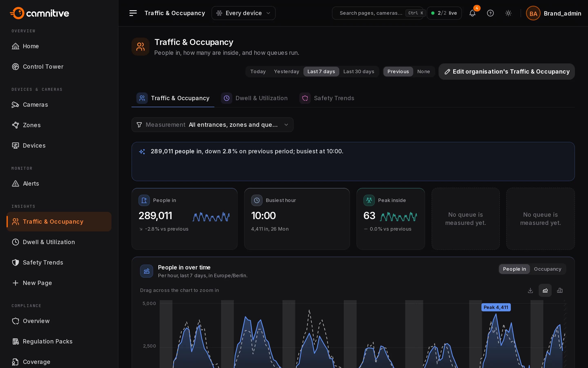Set comparison to None
This screenshot has height=368, width=588.
point(423,72)
